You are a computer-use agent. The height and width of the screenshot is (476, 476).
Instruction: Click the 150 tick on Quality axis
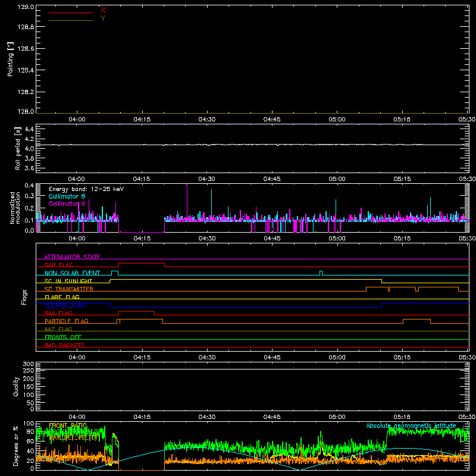click(x=28, y=387)
